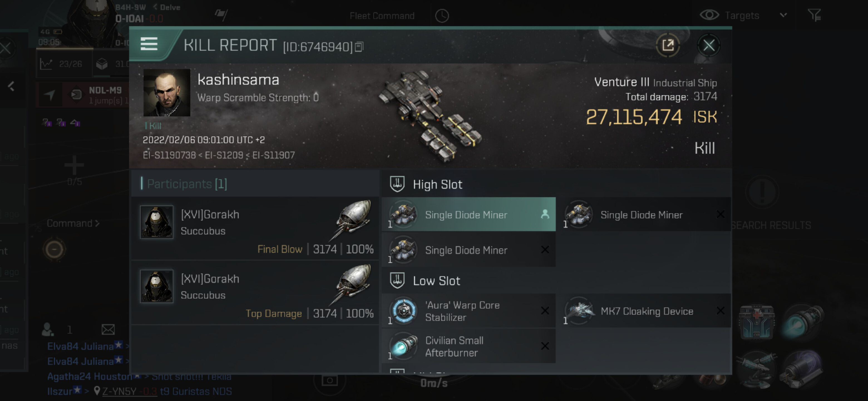
Task: Open the mail envelope icon
Action: click(108, 329)
